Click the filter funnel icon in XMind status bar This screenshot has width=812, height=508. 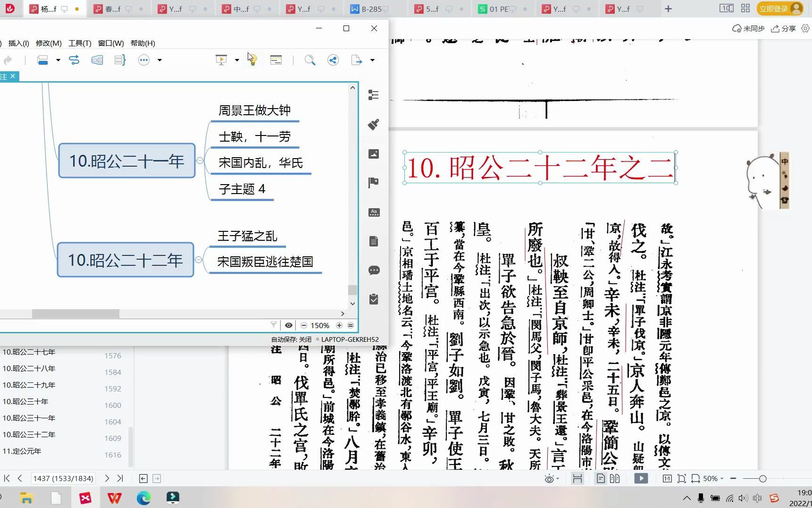click(274, 325)
